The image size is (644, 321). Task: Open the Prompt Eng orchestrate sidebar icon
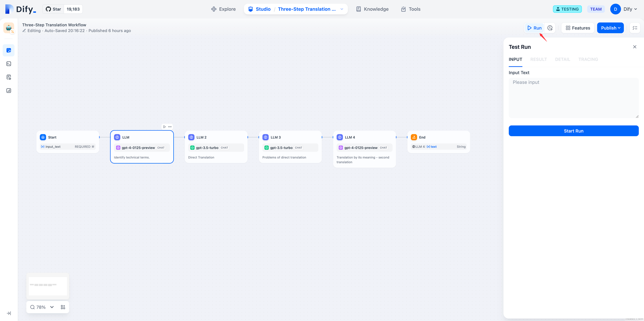9,51
